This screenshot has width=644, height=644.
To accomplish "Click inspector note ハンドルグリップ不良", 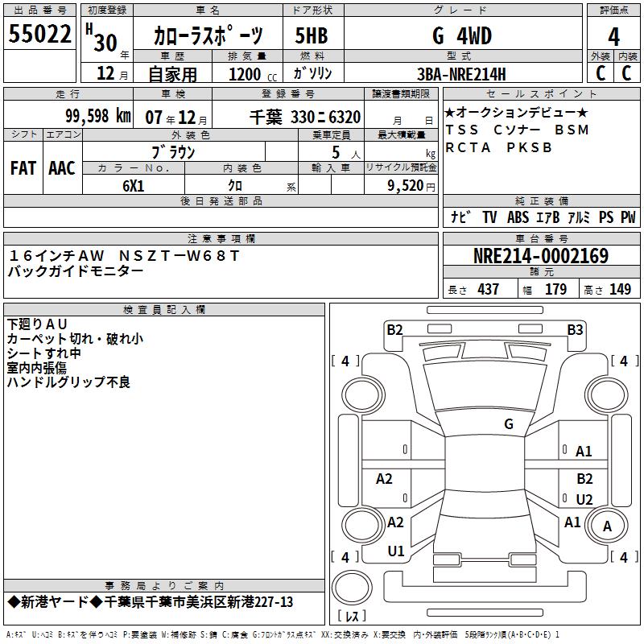I will tap(68, 382).
